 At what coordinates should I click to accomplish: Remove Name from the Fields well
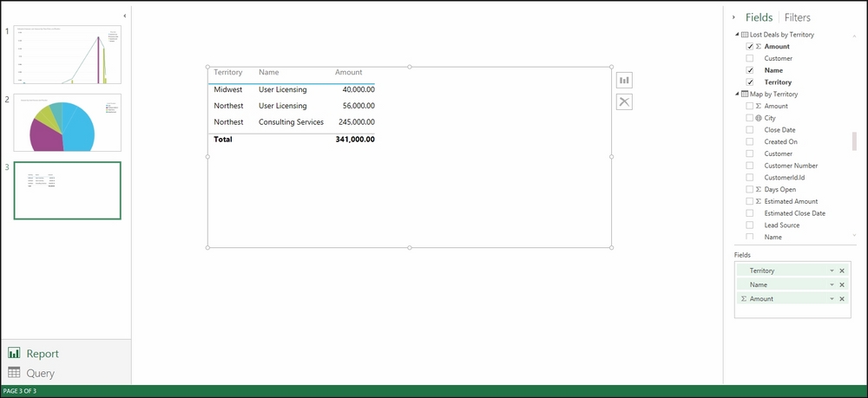pyautogui.click(x=842, y=284)
